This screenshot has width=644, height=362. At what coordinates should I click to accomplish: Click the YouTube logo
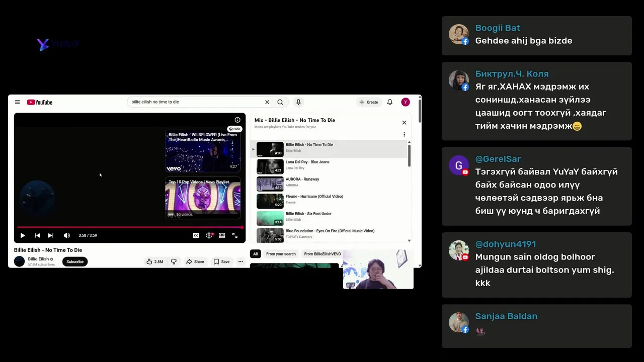[x=40, y=102]
